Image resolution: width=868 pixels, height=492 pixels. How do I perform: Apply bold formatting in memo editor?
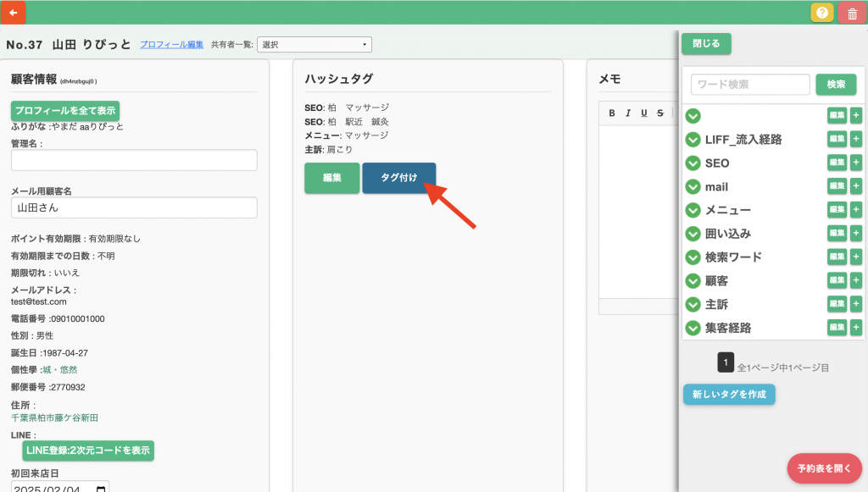(612, 113)
